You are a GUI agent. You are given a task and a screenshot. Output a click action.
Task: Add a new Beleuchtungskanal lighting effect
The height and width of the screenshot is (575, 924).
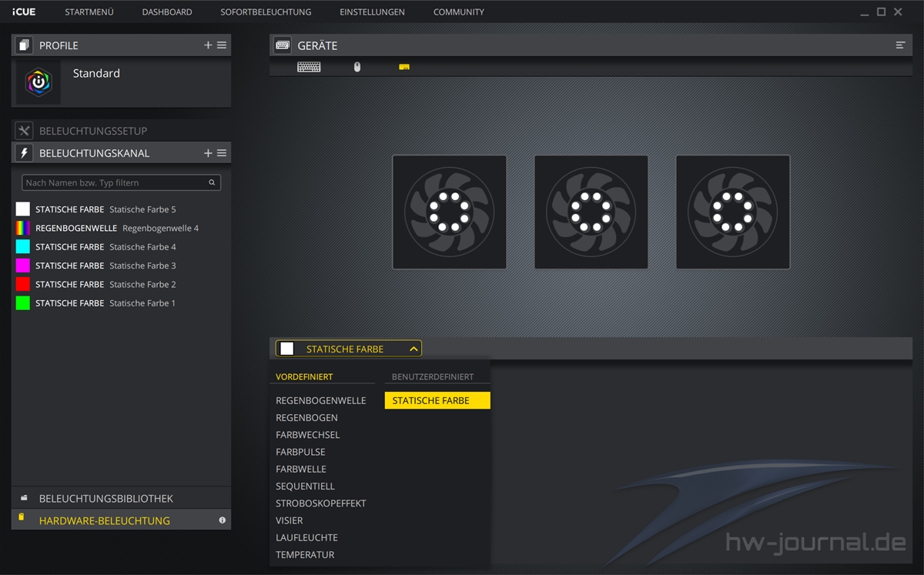208,153
